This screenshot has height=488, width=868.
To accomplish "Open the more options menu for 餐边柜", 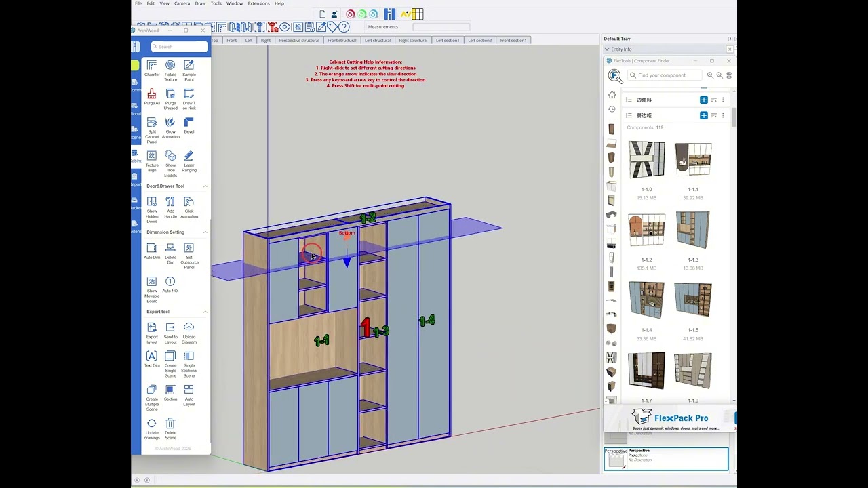I will click(x=723, y=115).
